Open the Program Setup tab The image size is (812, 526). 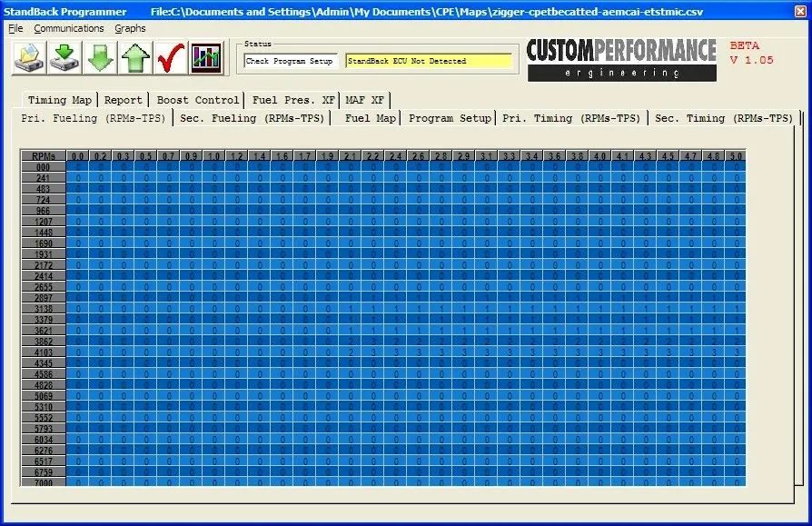(x=450, y=118)
